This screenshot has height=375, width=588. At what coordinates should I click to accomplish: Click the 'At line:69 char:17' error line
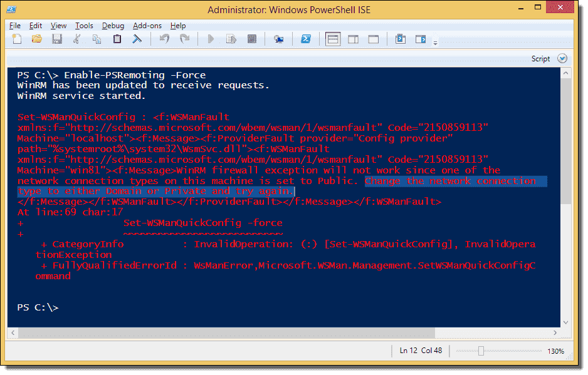click(70, 212)
